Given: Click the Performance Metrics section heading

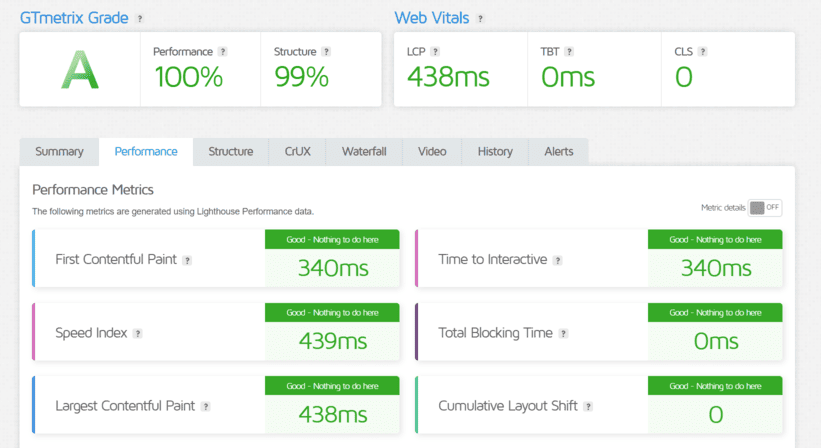Looking at the screenshot, I should [93, 189].
